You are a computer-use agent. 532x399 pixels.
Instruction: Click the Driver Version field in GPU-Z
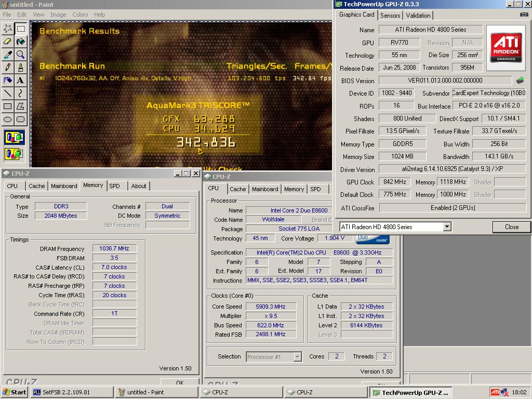click(453, 169)
